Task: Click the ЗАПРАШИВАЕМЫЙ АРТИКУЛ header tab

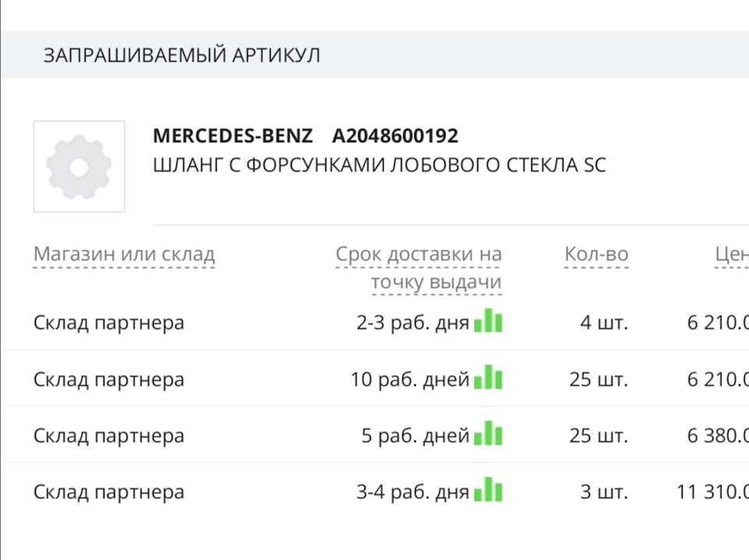Action: coord(183,55)
